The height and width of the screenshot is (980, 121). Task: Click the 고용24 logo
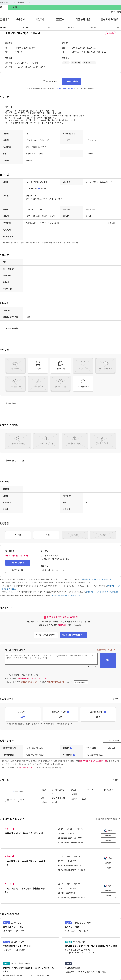click(x=5, y=19)
